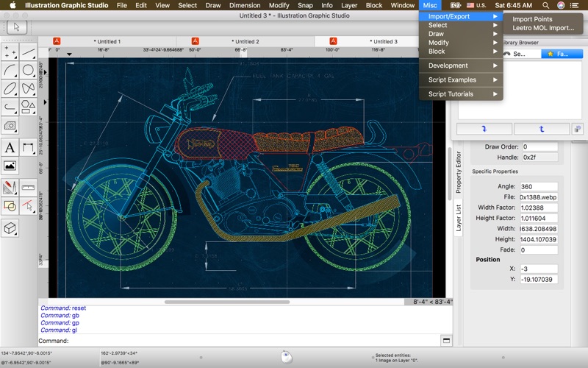
Task: Click the Width Factor field
Action: pyautogui.click(x=539, y=208)
